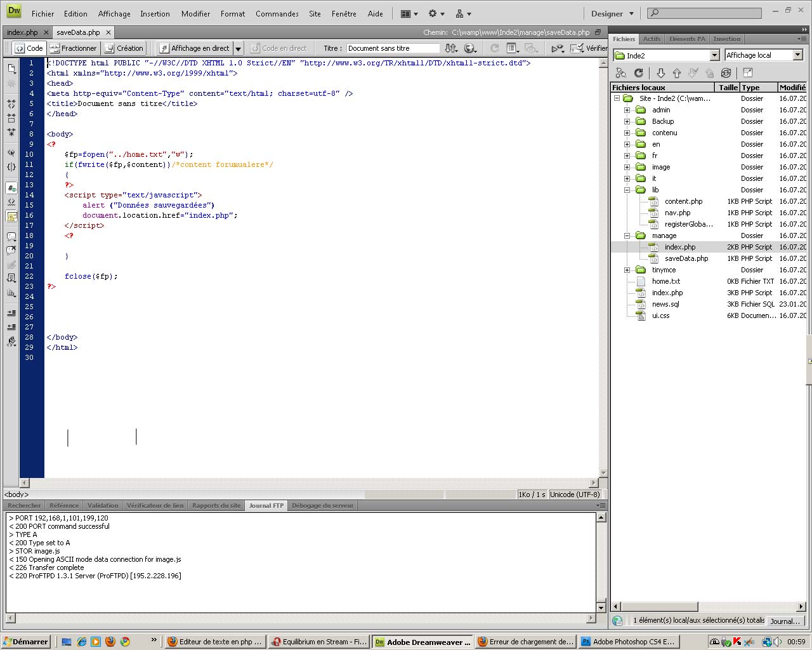Open the Commandes menu

pyautogui.click(x=277, y=13)
